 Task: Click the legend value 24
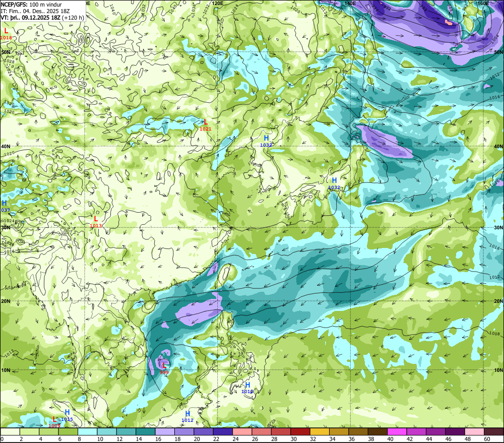235,439
